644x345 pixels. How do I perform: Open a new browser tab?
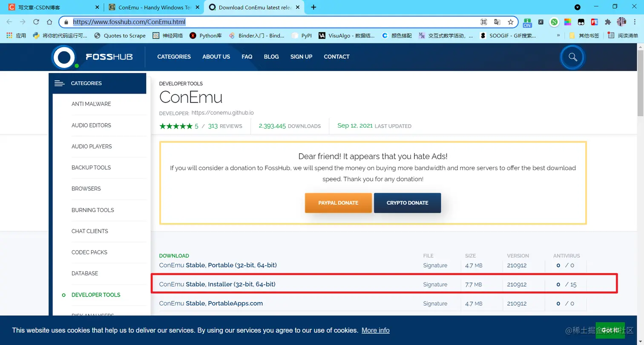click(x=314, y=7)
